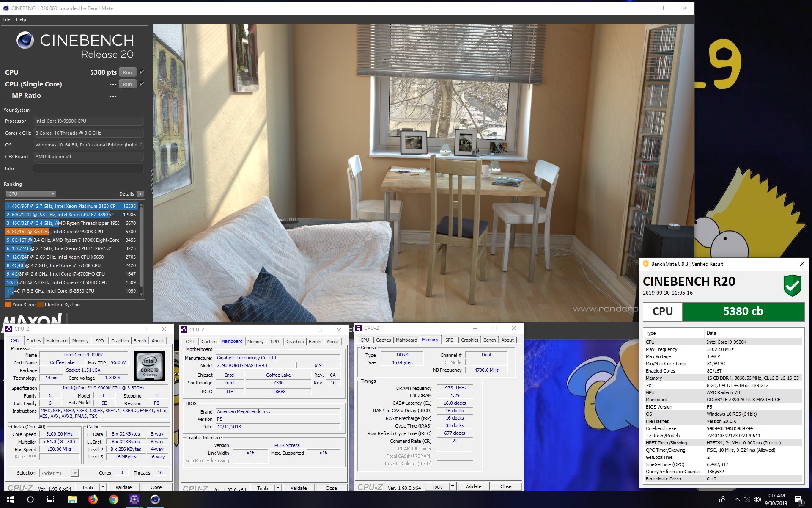Open the Help menu in Cinebench
This screenshot has height=508, width=812.
tap(21, 19)
